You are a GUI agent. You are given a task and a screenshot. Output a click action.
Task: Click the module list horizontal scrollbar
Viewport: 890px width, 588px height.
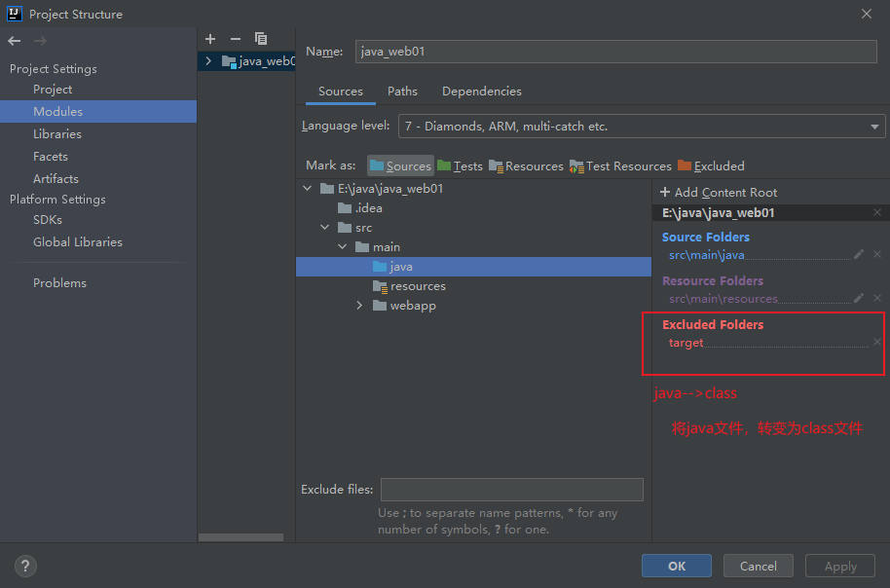241,537
